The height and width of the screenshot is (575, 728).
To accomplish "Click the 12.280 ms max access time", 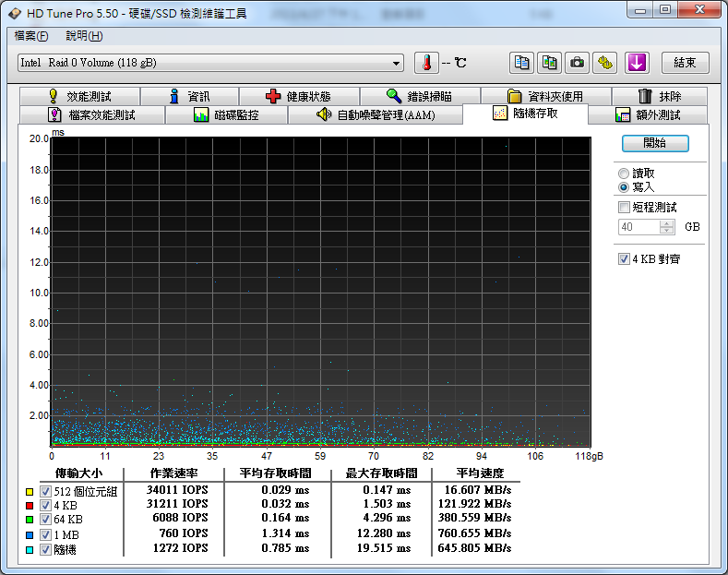I will (x=384, y=533).
